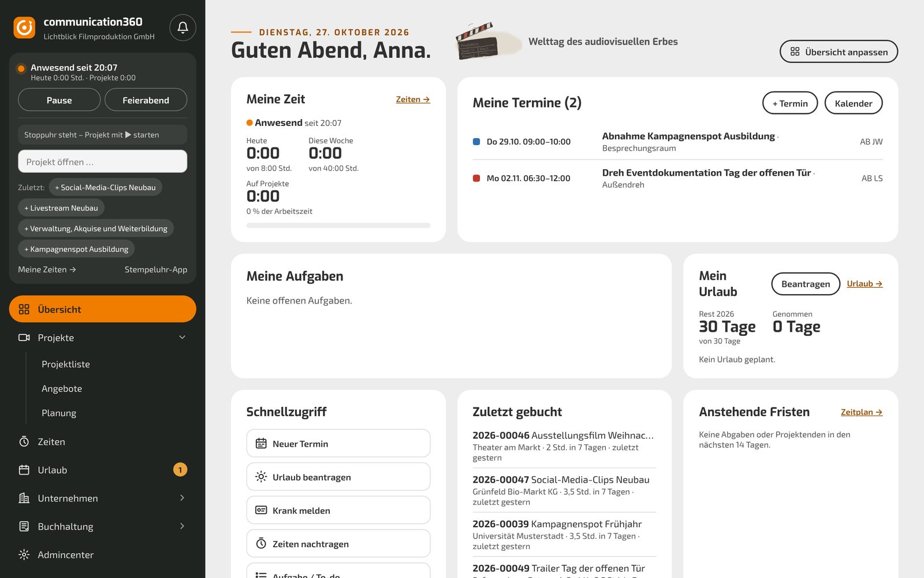Click the sun icon of Urlaub beantragen
The image size is (924, 578).
(261, 477)
